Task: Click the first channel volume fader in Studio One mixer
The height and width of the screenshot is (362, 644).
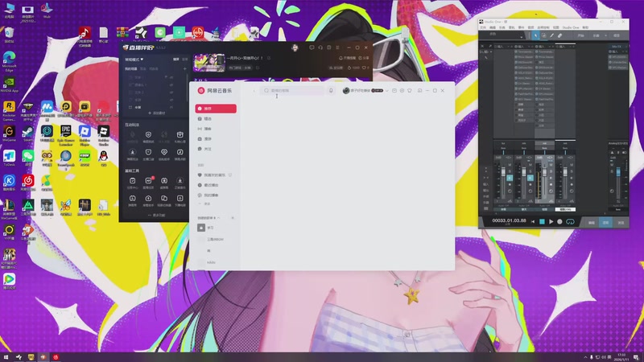Action: (504, 172)
